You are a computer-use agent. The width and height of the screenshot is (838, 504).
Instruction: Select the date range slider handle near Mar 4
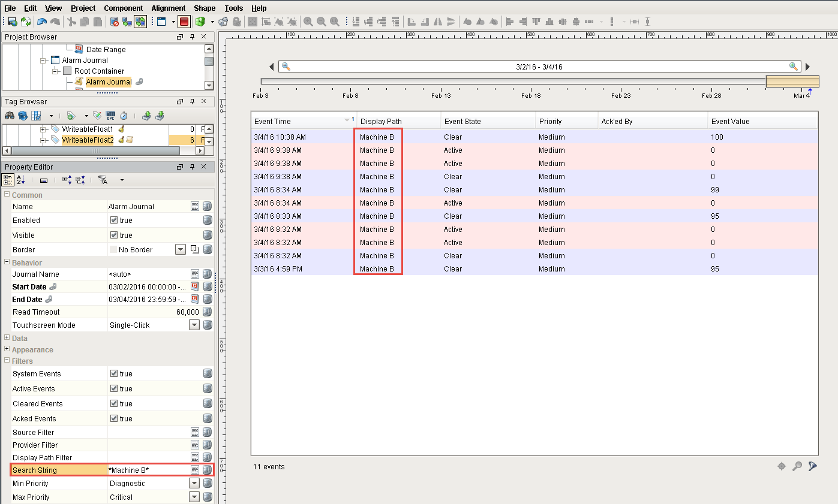pos(792,81)
